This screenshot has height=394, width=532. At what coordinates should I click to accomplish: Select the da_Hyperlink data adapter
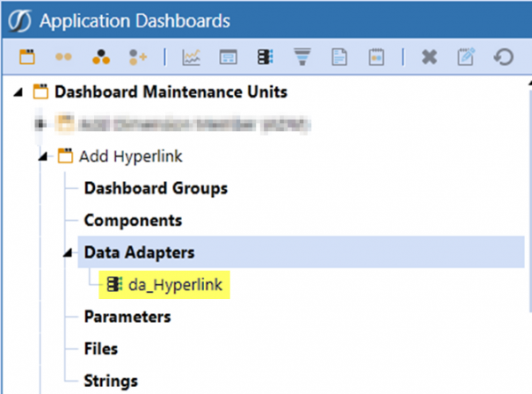[174, 285]
